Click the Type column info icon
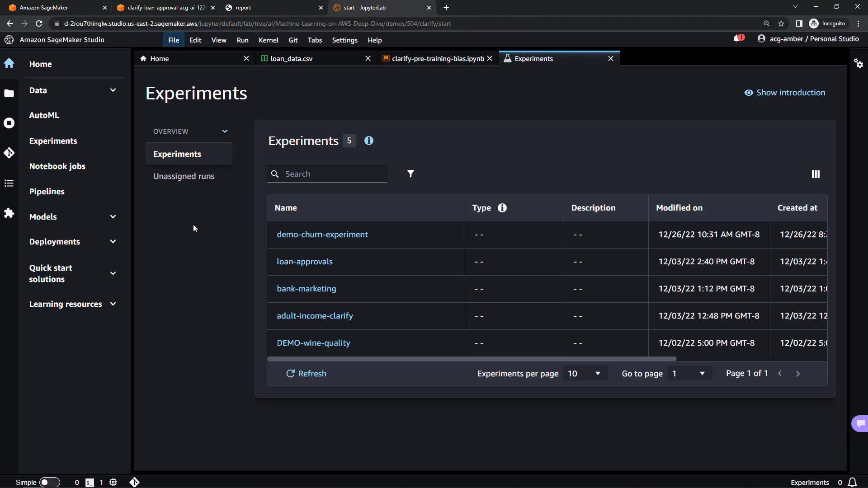 [x=502, y=208]
